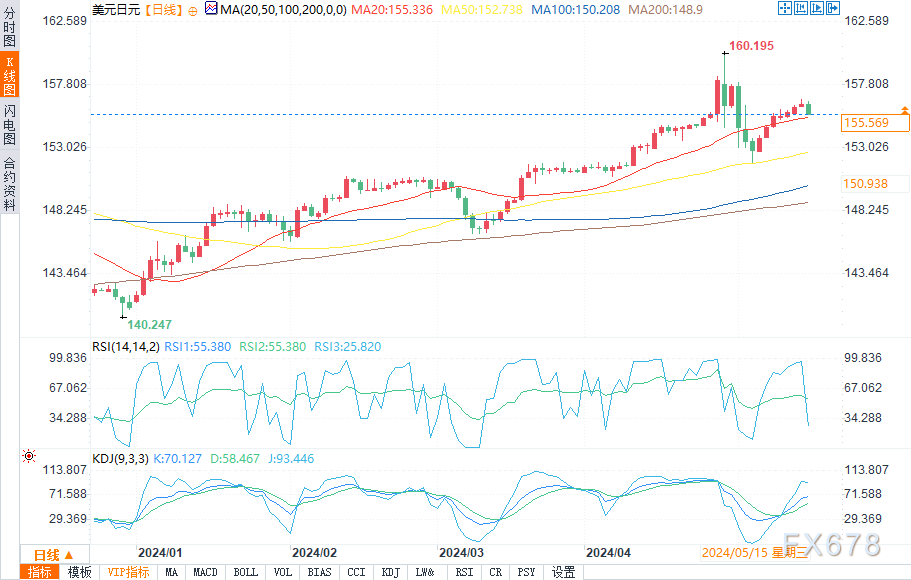
Task: Click the J:93.446 value
Action: click(x=291, y=459)
